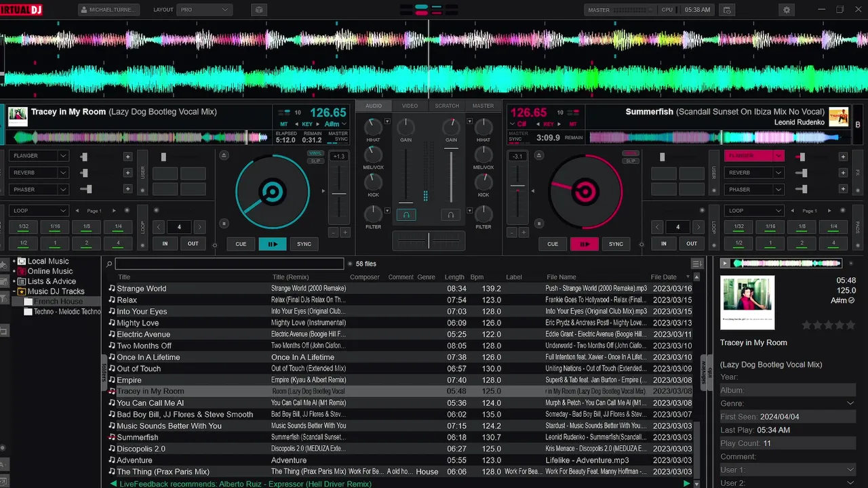
Task: Play/pause the right deck
Action: coord(585,244)
